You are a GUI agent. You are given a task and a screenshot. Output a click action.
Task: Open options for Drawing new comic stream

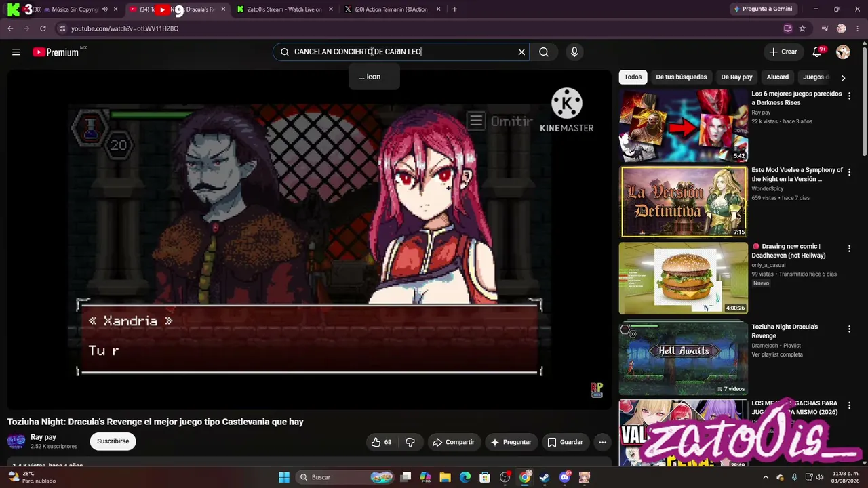pyautogui.click(x=849, y=249)
